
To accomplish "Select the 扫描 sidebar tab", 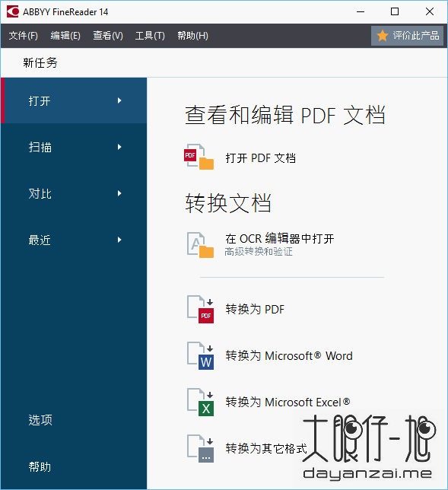I will point(74,147).
